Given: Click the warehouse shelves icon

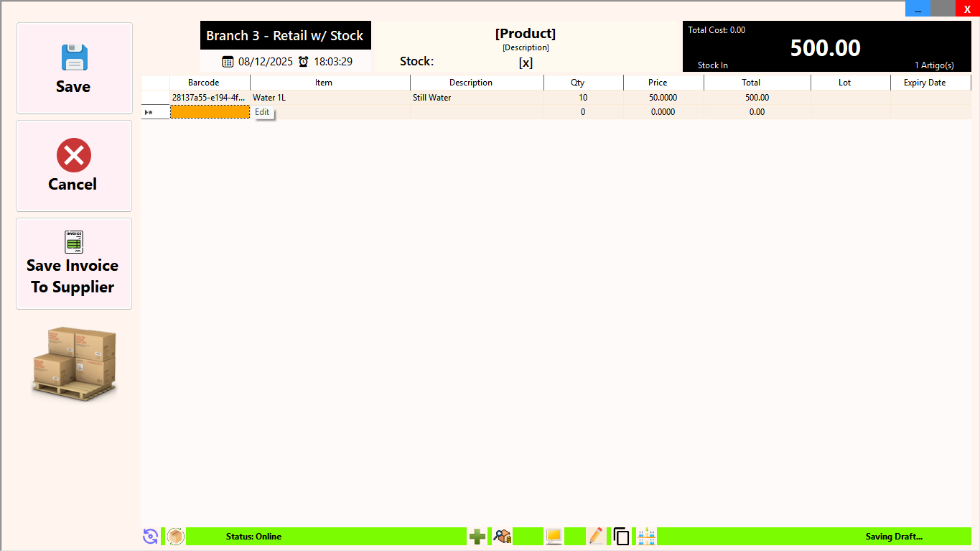Looking at the screenshot, I should pos(646,536).
